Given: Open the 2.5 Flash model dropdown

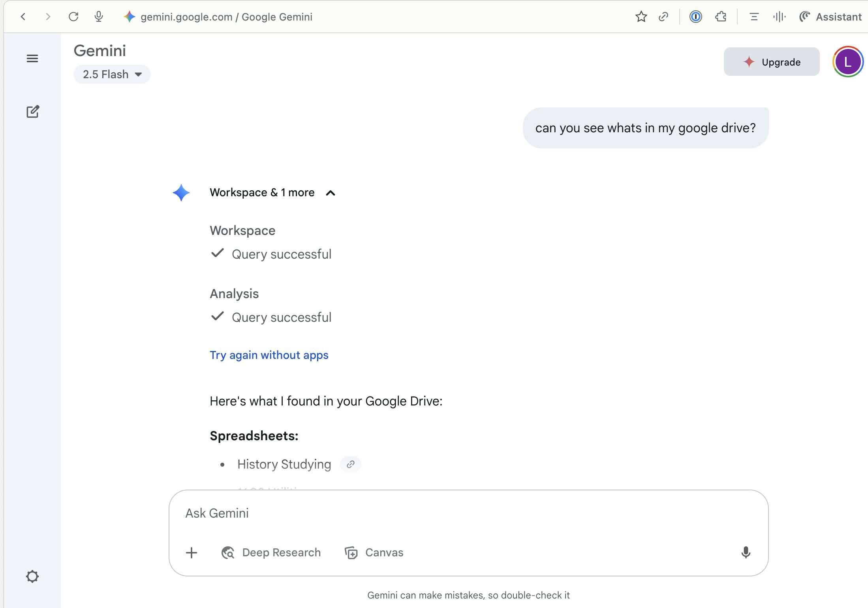Looking at the screenshot, I should (112, 74).
